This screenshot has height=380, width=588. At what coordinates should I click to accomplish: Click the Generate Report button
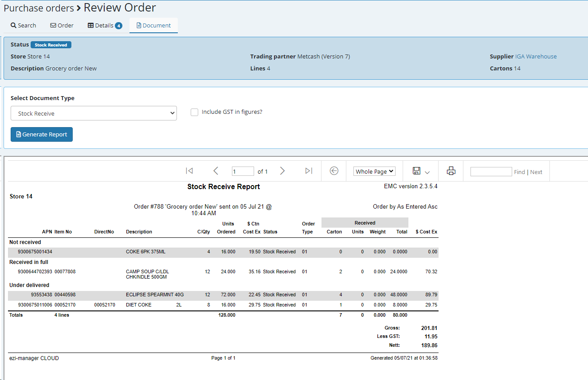[42, 135]
